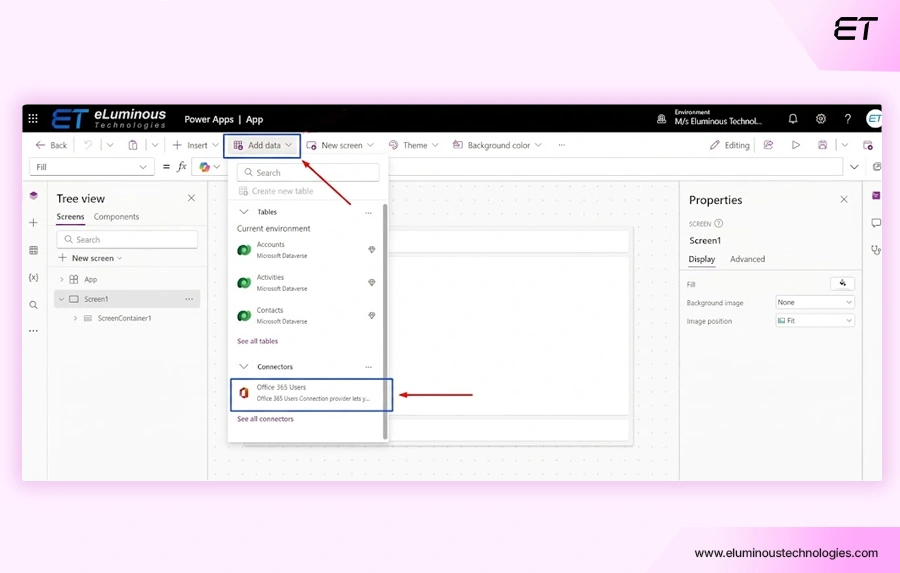Collapse the Tables section

point(243,212)
